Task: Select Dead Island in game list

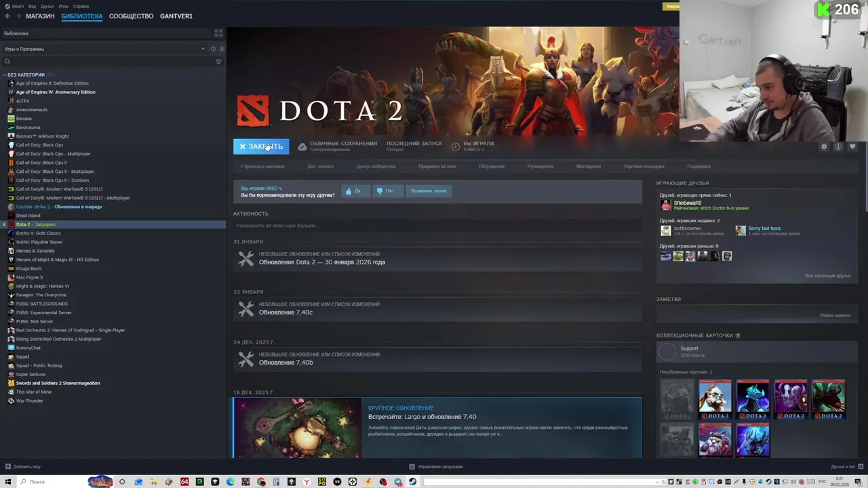Action: pos(28,216)
